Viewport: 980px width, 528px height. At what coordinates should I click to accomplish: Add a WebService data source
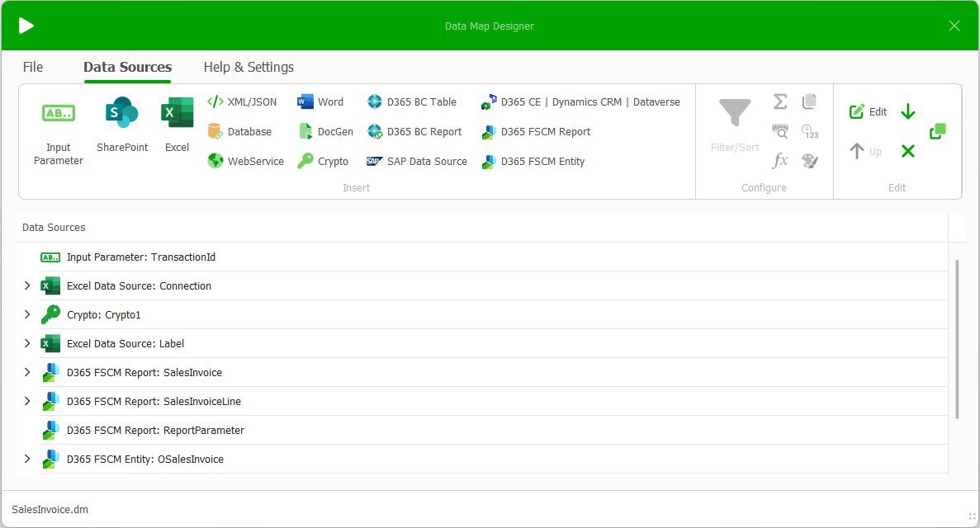pos(245,161)
